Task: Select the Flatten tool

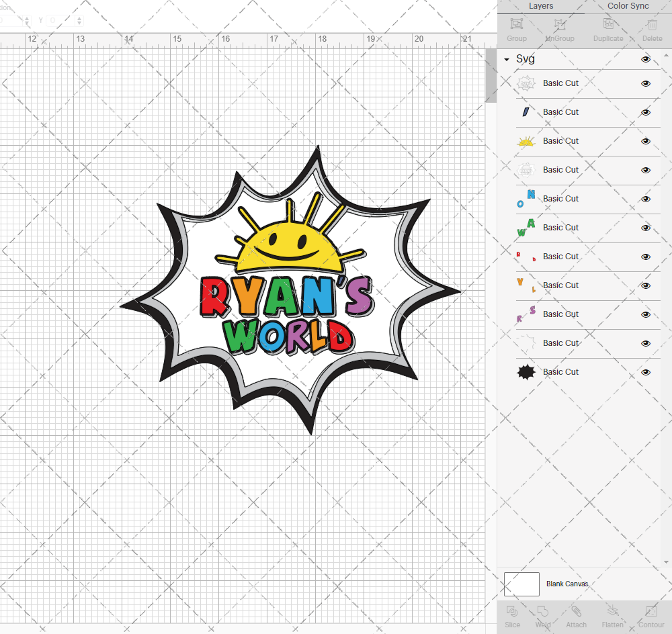Action: [612, 611]
